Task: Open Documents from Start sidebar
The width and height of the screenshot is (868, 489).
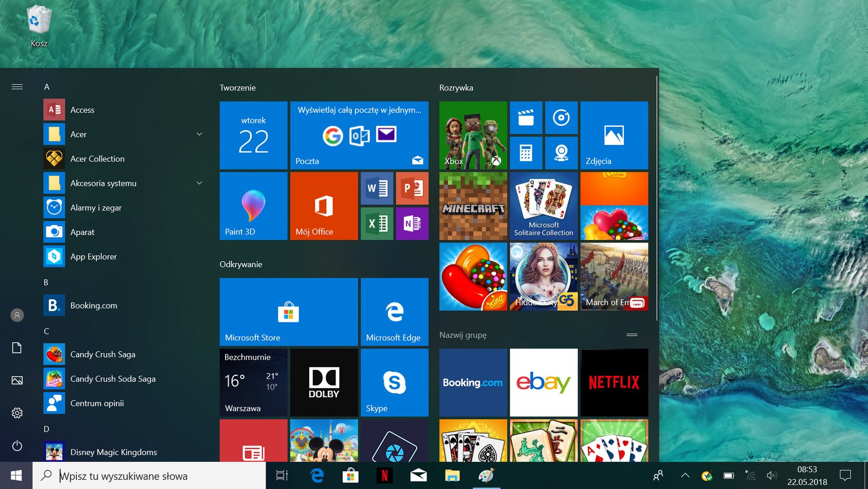Action: coord(17,348)
